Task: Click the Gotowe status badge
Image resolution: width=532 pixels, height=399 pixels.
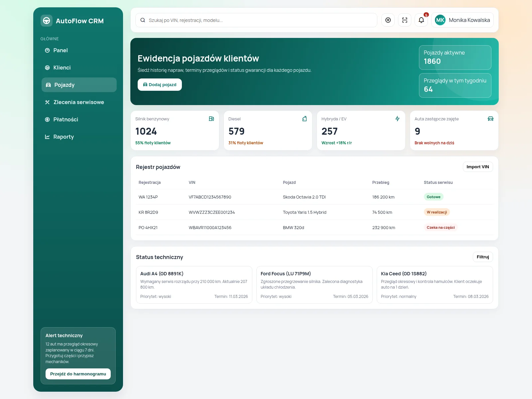Action: [x=434, y=197]
